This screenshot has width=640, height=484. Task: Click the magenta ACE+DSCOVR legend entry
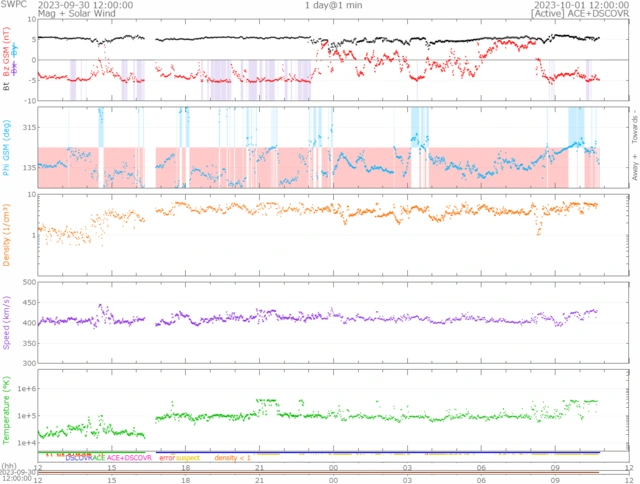click(x=129, y=458)
